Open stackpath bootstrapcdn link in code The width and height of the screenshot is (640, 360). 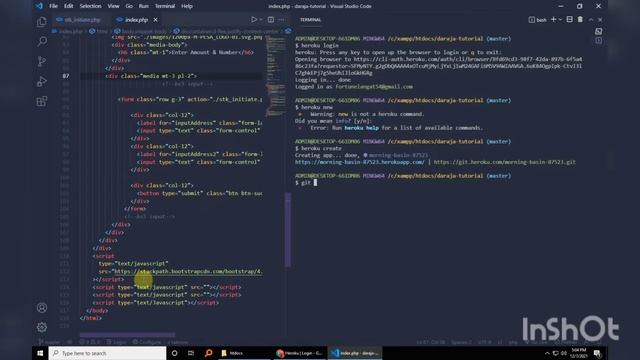pyautogui.click(x=188, y=271)
